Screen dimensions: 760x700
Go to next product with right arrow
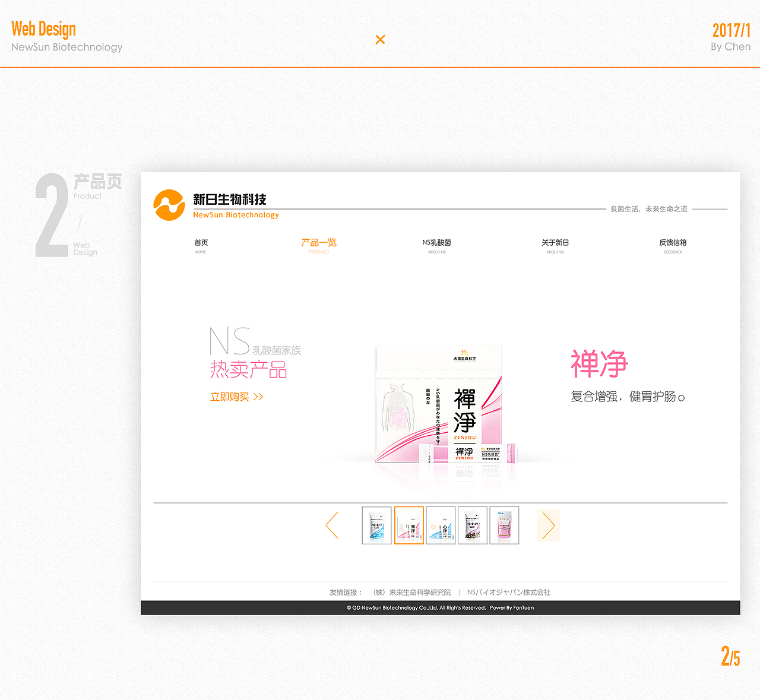pos(549,525)
